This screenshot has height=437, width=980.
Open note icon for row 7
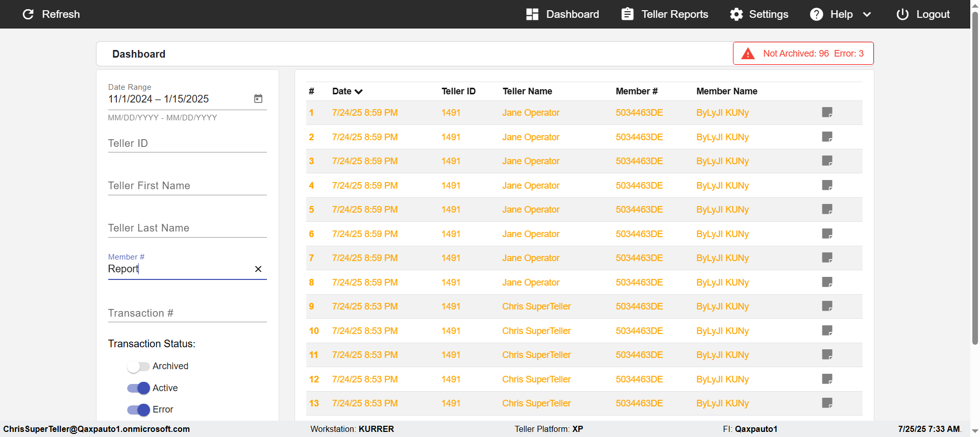(x=827, y=258)
